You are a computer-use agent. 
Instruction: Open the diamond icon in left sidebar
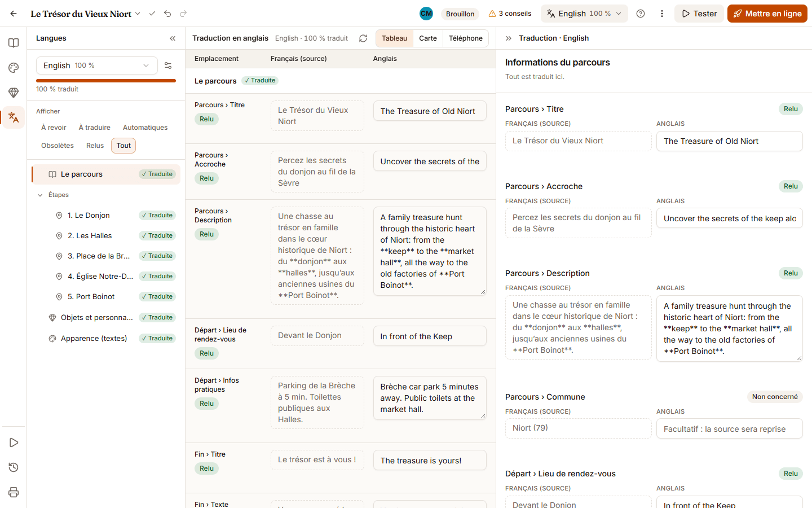click(14, 93)
